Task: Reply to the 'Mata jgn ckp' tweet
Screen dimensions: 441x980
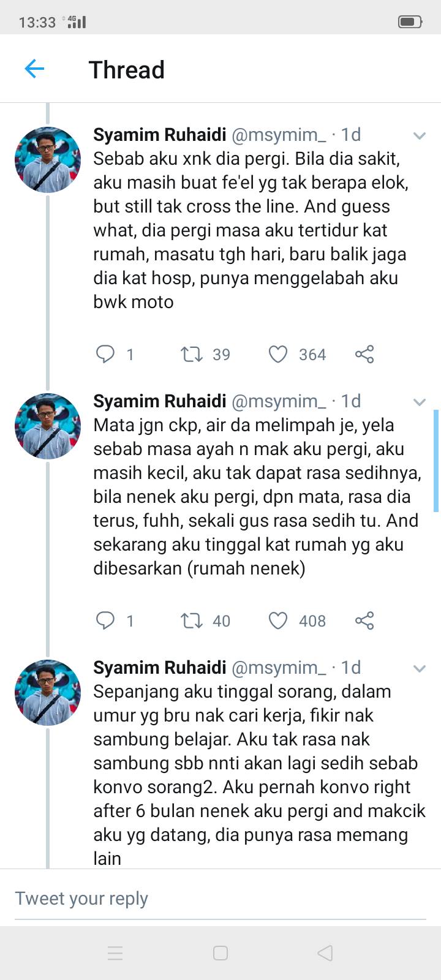Action: coord(105,620)
